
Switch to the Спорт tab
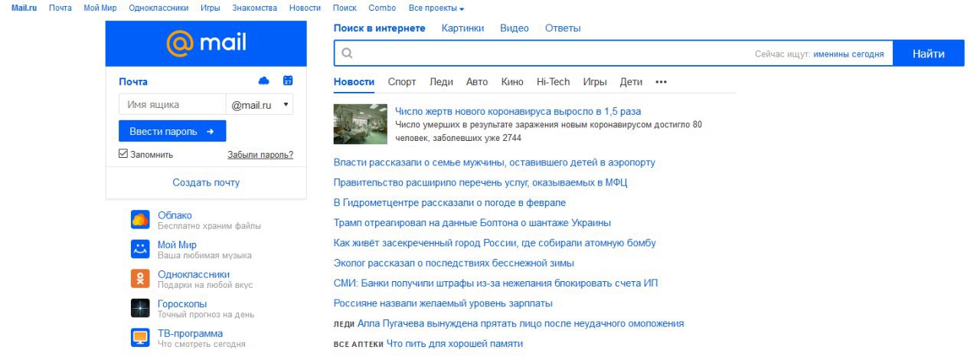click(x=402, y=82)
